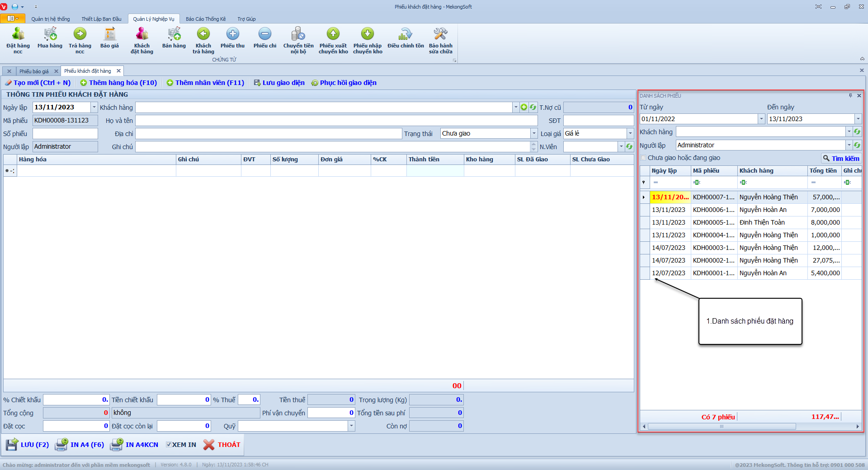The width and height of the screenshot is (868, 470).
Task: Switch to Báo Cáo Thống Kê tab
Action: pos(205,19)
